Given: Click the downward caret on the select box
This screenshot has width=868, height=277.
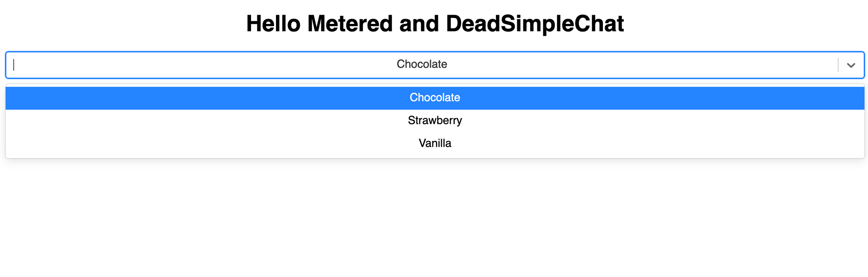Looking at the screenshot, I should coord(851,65).
